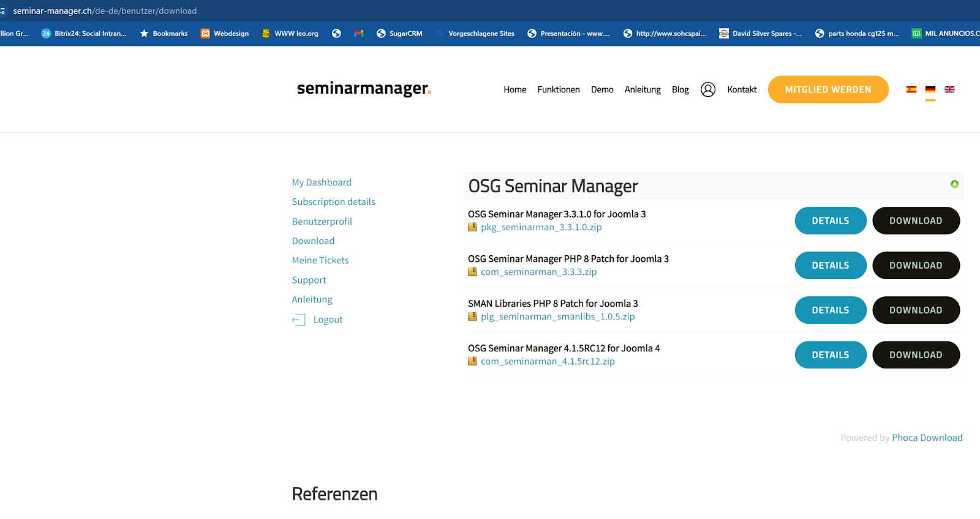The image size is (980, 519).
Task: Click the Logout arrow icon in sidebar
Action: tap(298, 319)
